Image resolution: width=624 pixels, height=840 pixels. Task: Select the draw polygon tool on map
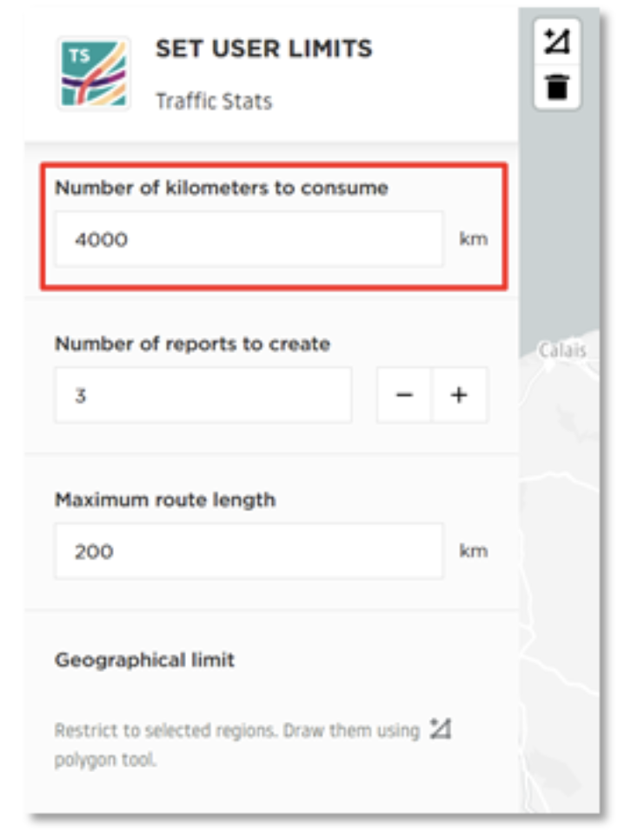click(x=557, y=43)
